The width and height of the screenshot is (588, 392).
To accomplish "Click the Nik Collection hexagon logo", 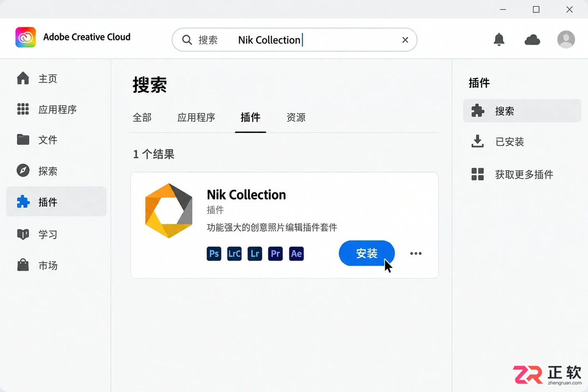I will 169,211.
